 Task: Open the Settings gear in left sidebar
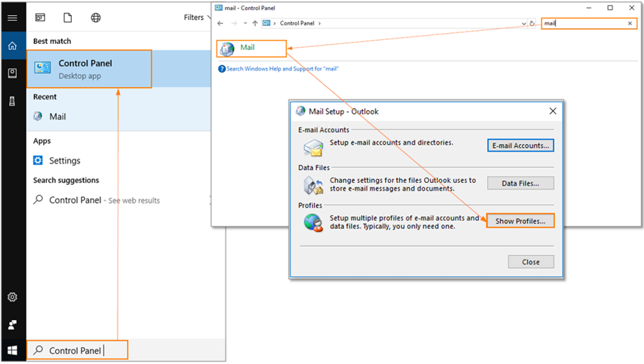[12, 298]
